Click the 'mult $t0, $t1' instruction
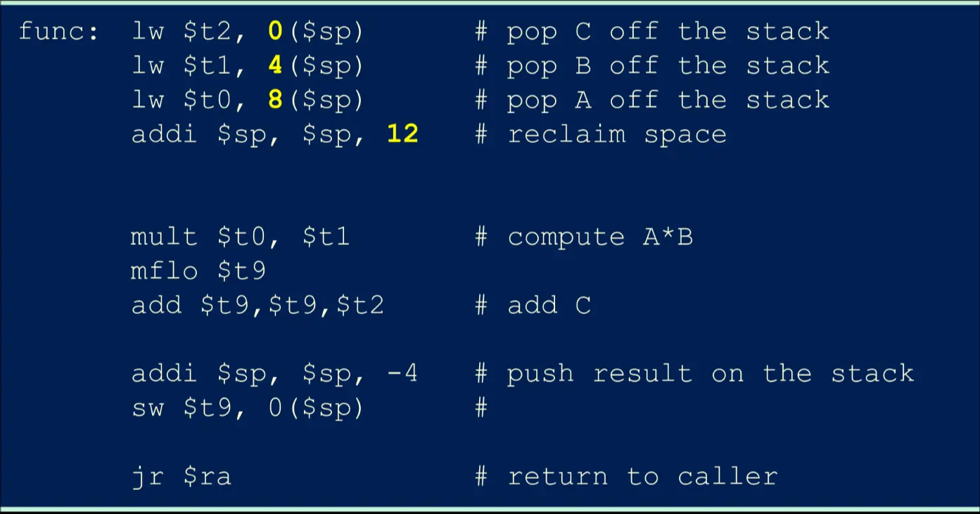Image resolution: width=980 pixels, height=514 pixels. [240, 237]
